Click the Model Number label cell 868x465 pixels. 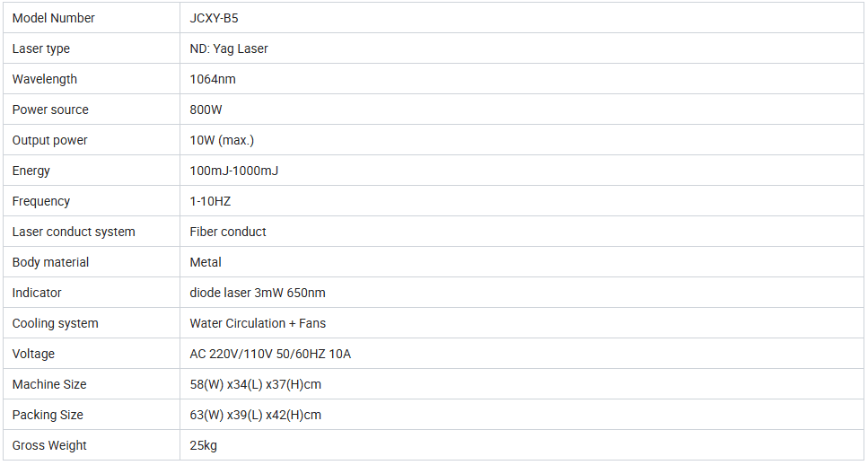click(x=92, y=18)
